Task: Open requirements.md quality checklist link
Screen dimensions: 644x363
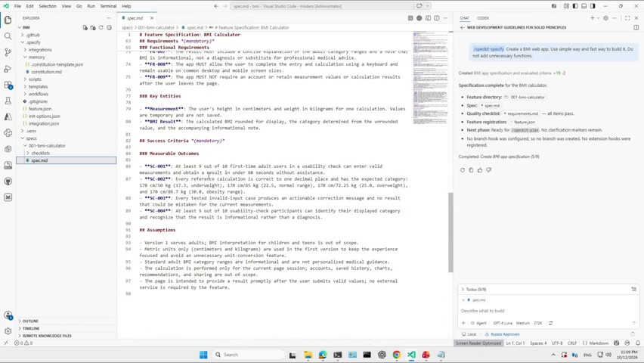Action: coord(520,114)
